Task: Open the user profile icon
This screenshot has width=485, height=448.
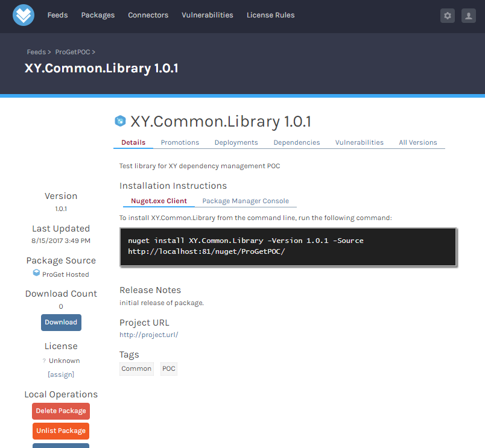Action: [x=469, y=16]
